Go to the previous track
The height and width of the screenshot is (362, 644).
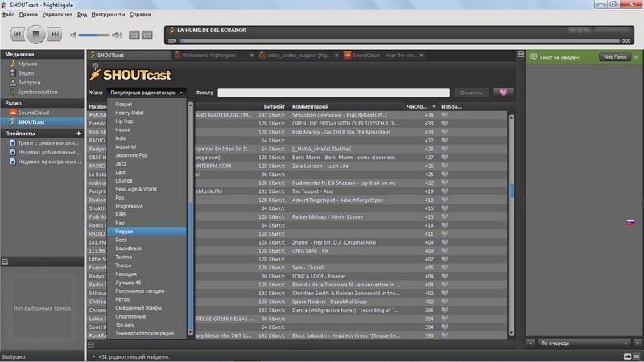(x=17, y=35)
